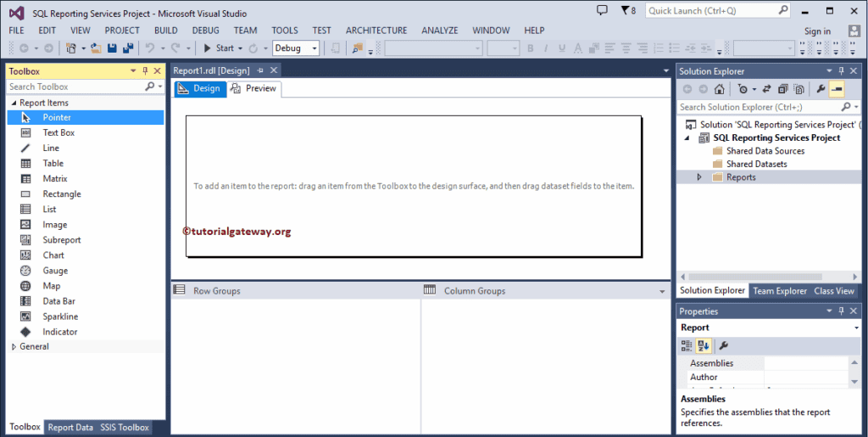This screenshot has height=437, width=868.
Task: Switch to the Report Data tab
Action: (70, 427)
